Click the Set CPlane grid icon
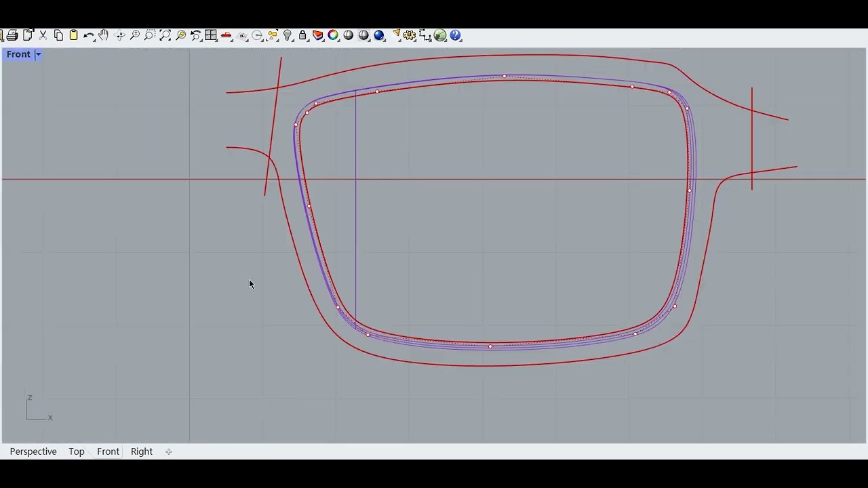Screen dimensions: 868x488 pyautogui.click(x=242, y=35)
